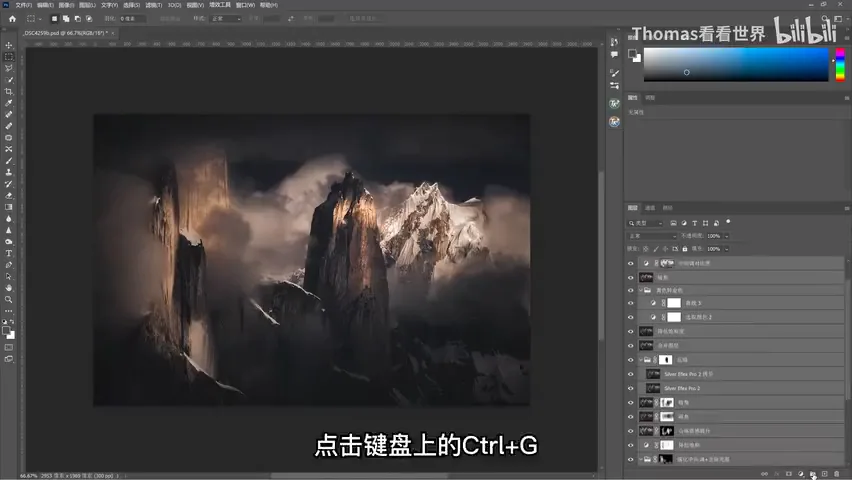Toggle eye of the 黄色转金色 group
The width and height of the screenshot is (852, 480).
[631, 290]
